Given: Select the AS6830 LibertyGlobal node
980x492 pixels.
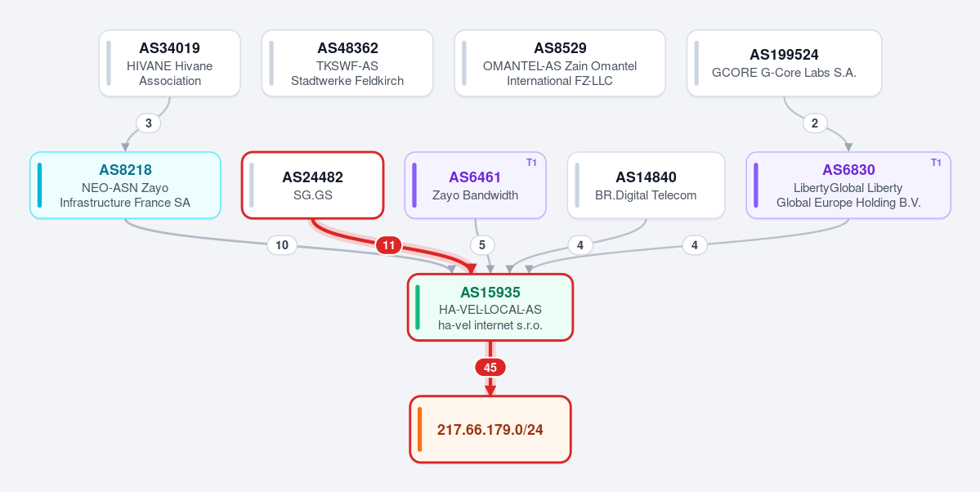Looking at the screenshot, I should (x=848, y=185).
